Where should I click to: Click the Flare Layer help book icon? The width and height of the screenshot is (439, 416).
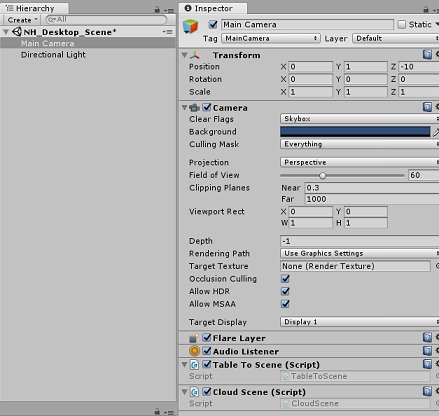click(427, 337)
